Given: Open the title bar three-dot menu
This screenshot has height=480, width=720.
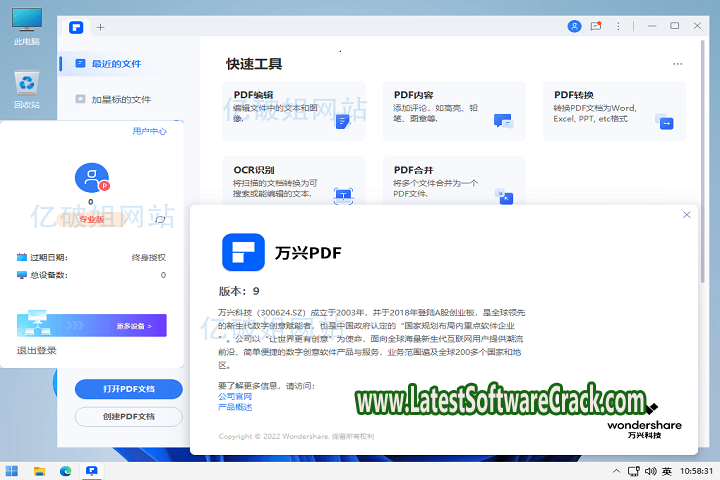Looking at the screenshot, I should coord(620,27).
